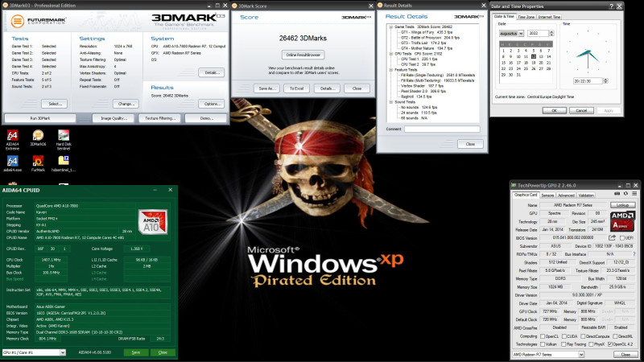The image size is (644, 362).
Task: Click OK in Date and Time Properties
Action: (554, 110)
